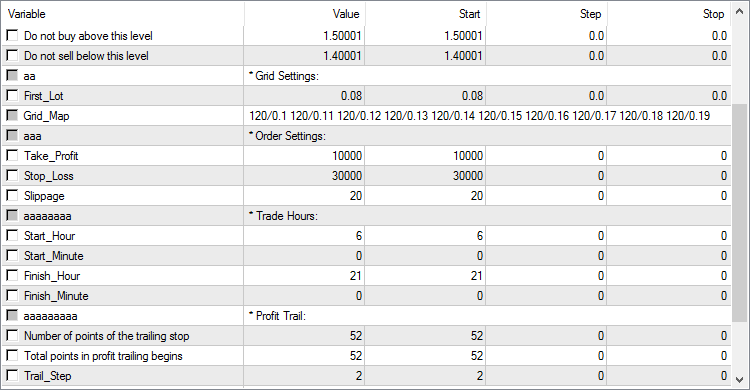Enable the Start_Hour optimization checkbox
Image resolution: width=750 pixels, height=390 pixels.
[x=12, y=235]
